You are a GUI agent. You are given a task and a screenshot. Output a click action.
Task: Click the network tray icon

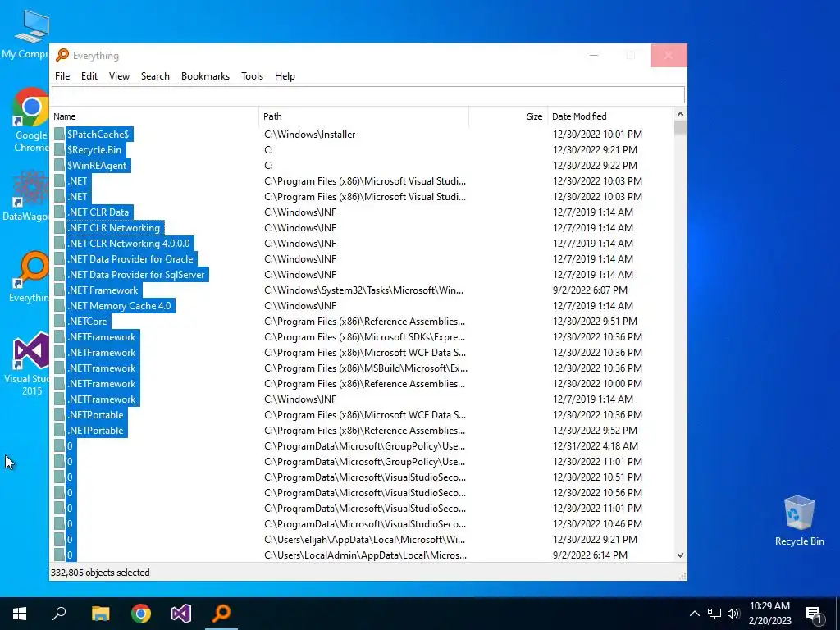pos(714,614)
